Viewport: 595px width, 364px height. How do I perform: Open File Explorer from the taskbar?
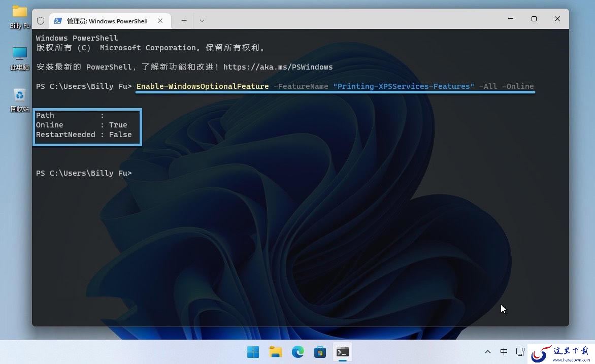click(276, 352)
